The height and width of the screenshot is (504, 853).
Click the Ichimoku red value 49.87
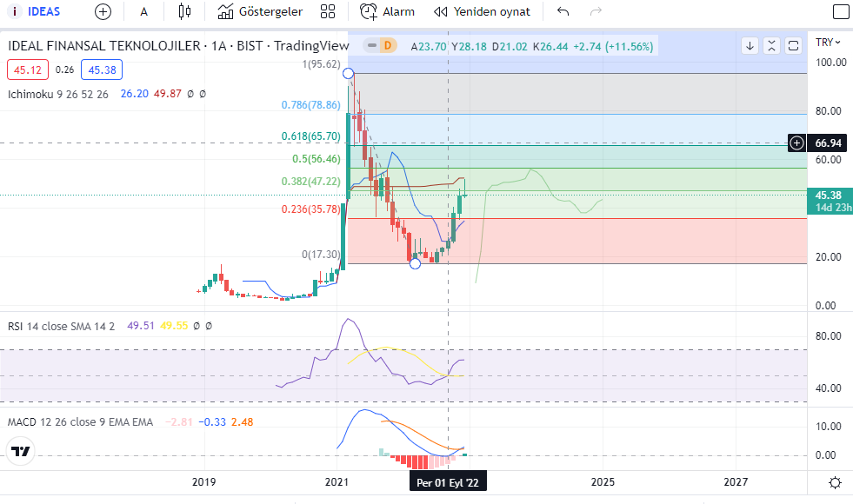(x=168, y=94)
